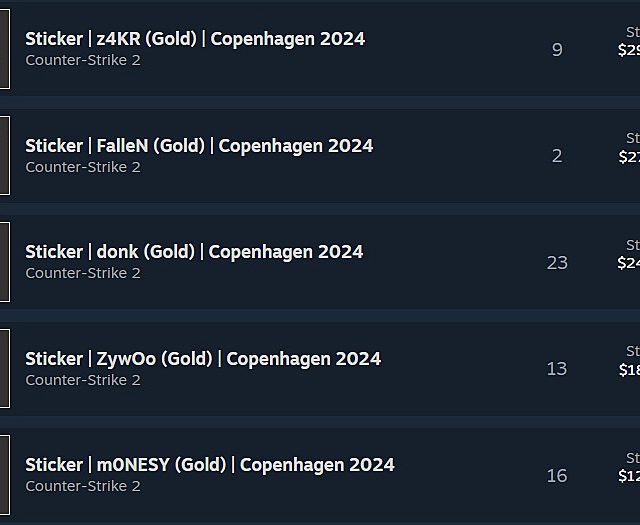Click quantity 16 on the m0NESY row
This screenshot has width=640, height=525.
(x=557, y=475)
